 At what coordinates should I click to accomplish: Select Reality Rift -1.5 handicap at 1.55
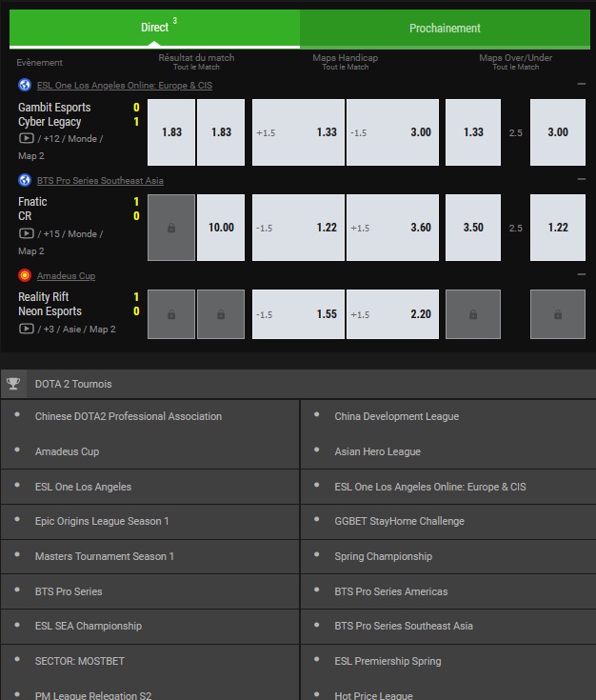pyautogui.click(x=298, y=314)
